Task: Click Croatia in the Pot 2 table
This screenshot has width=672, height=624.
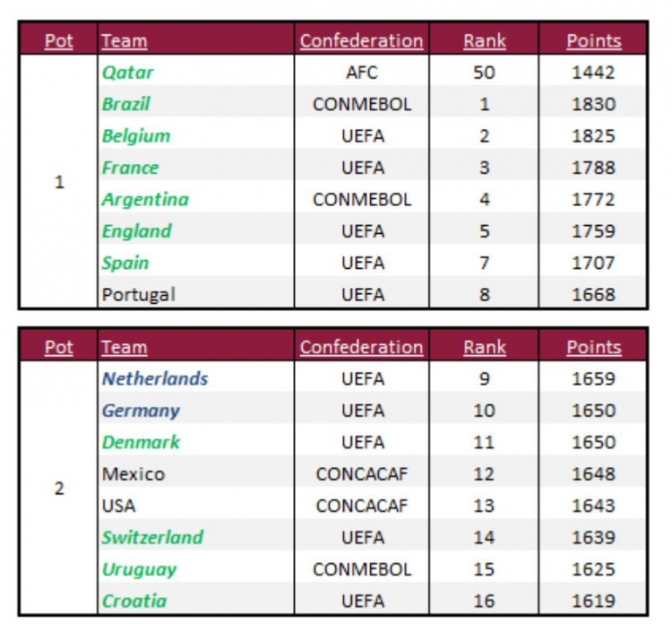Action: (134, 601)
